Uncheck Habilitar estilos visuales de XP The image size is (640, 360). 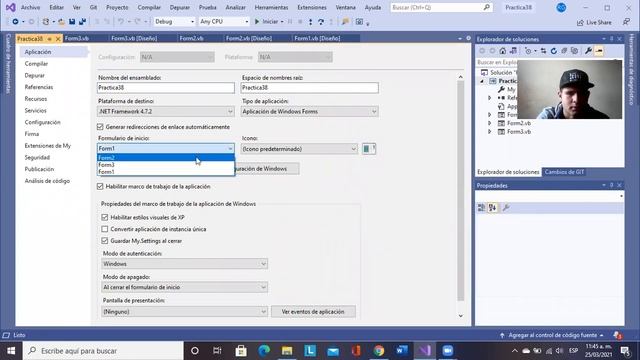[105, 218]
